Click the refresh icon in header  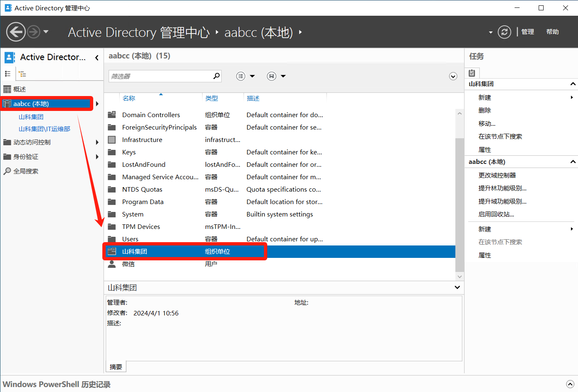504,32
